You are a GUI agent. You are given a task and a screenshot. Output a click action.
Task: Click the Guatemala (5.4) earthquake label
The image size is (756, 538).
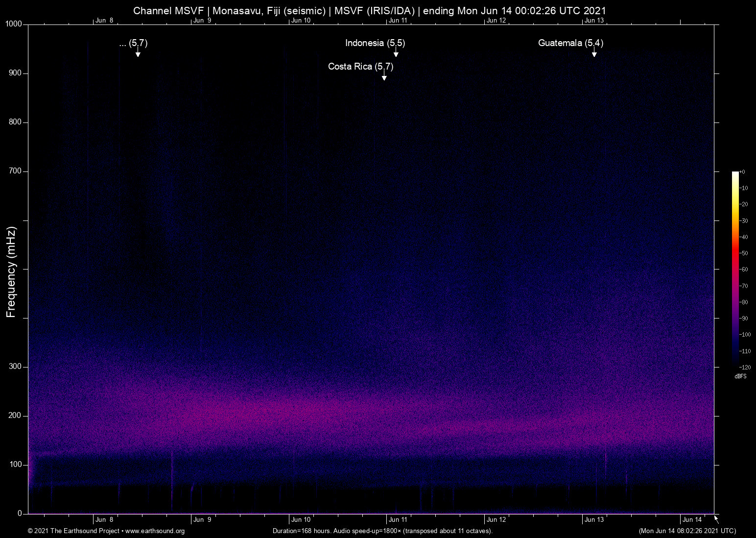pos(570,43)
